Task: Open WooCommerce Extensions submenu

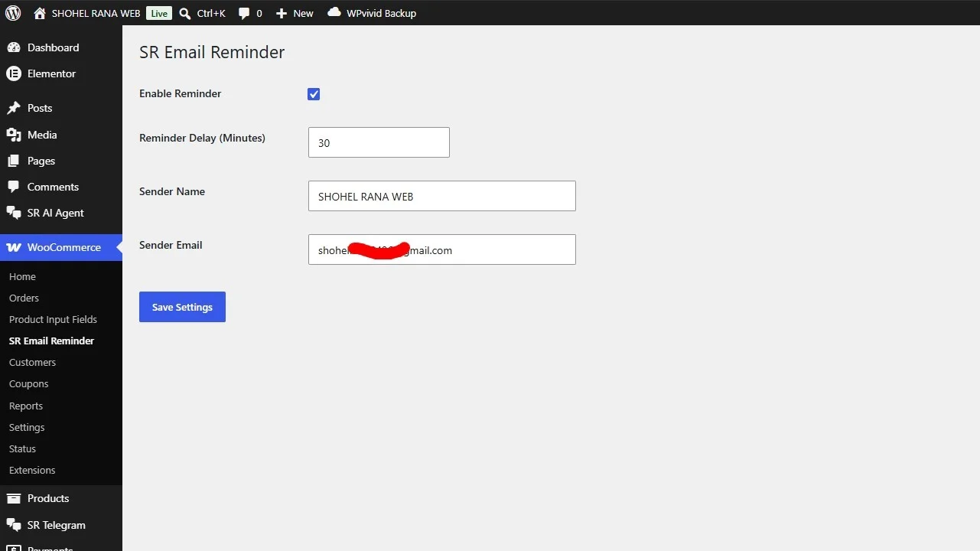Action: [x=32, y=470]
